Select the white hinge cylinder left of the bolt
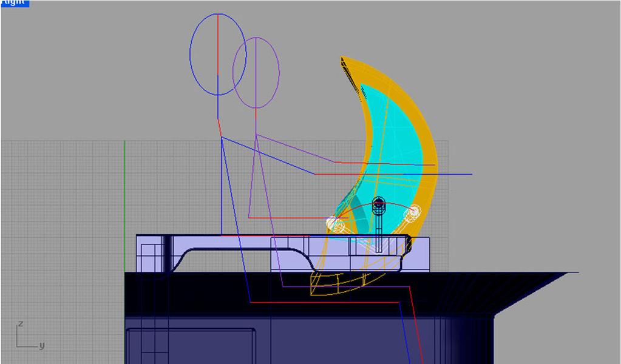Image resolution: width=621 pixels, height=364 pixels. (x=334, y=224)
